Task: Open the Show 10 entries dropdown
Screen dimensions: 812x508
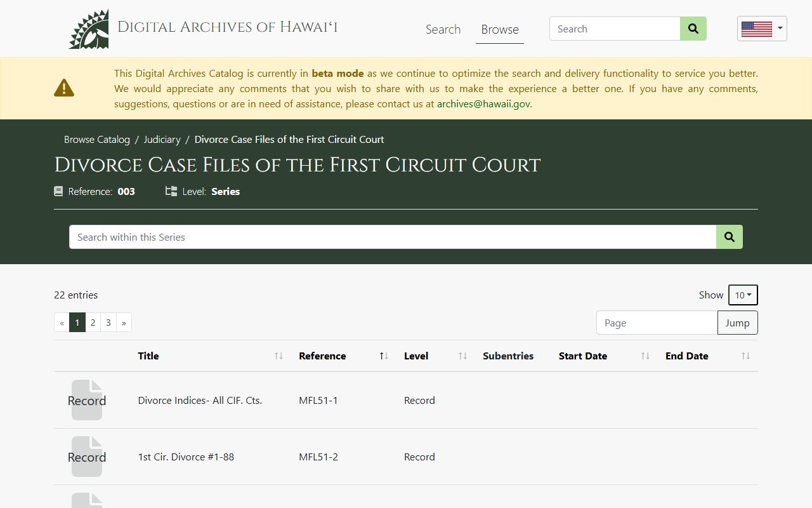Action: click(743, 295)
